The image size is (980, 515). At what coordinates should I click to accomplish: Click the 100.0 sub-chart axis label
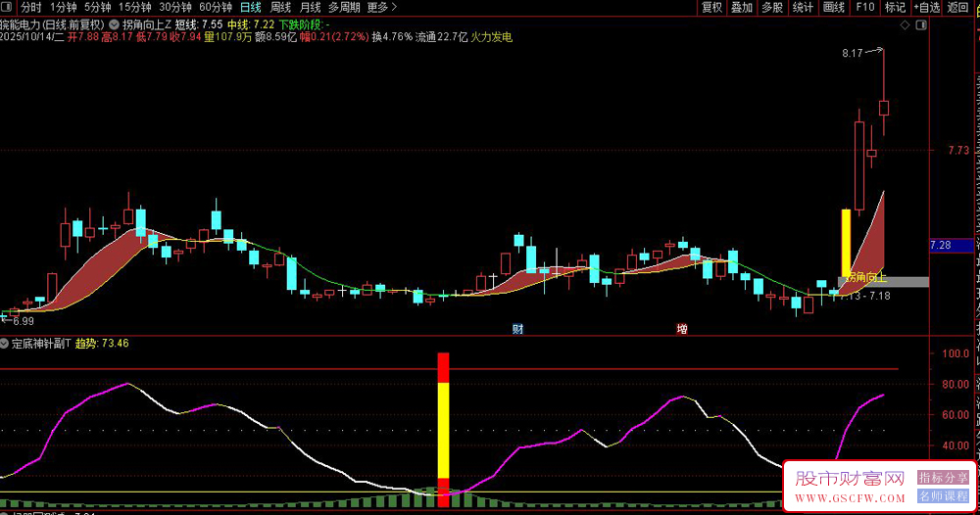click(x=955, y=354)
